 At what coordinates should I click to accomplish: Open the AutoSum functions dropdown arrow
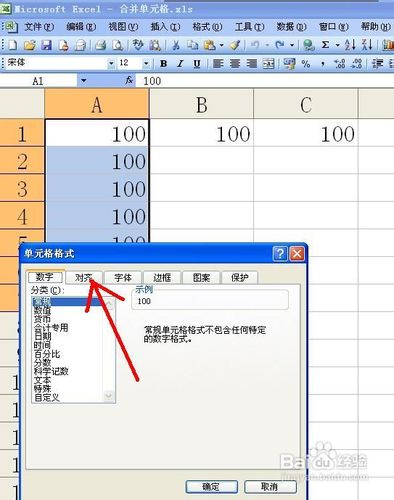[x=337, y=45]
